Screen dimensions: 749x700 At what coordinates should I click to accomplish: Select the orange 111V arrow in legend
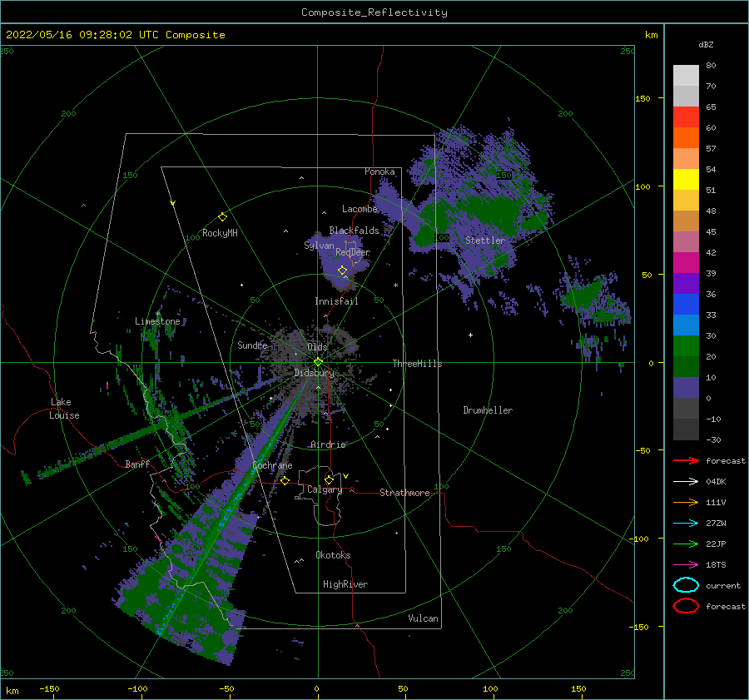point(686,502)
